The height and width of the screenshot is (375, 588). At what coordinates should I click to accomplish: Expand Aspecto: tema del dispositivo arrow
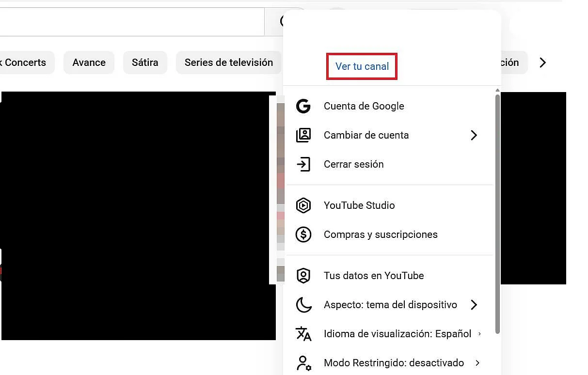coord(474,305)
